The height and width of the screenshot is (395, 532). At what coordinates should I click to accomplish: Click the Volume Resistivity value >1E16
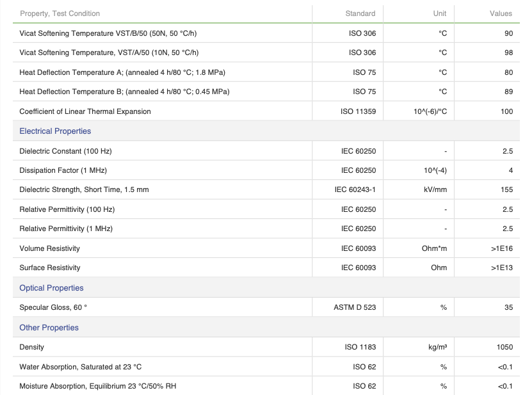click(x=502, y=248)
